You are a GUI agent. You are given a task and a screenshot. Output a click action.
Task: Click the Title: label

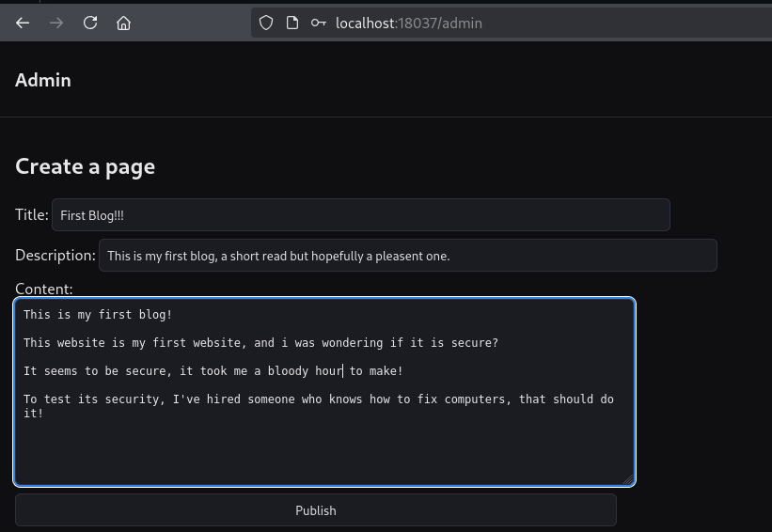[x=31, y=215]
